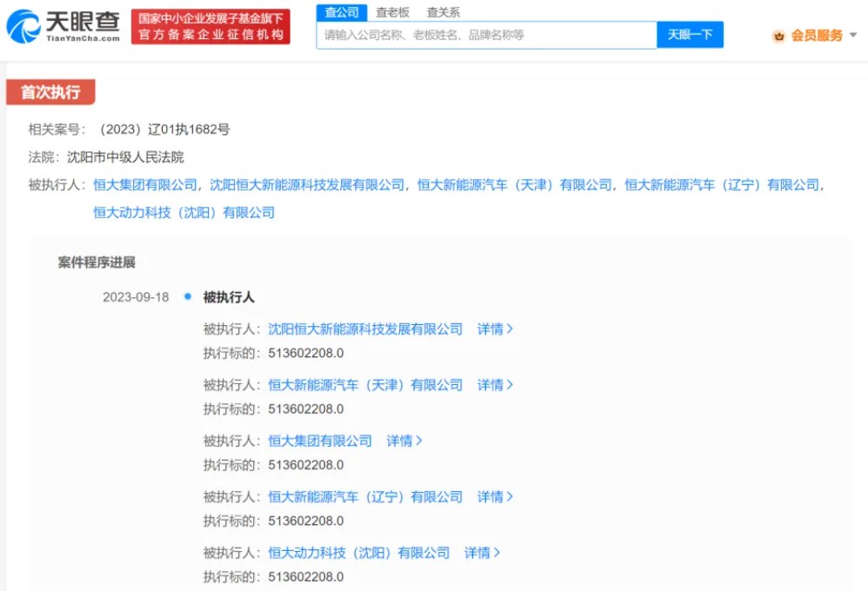Click the 案件程序进展 heading
The height and width of the screenshot is (591, 868).
tap(97, 262)
